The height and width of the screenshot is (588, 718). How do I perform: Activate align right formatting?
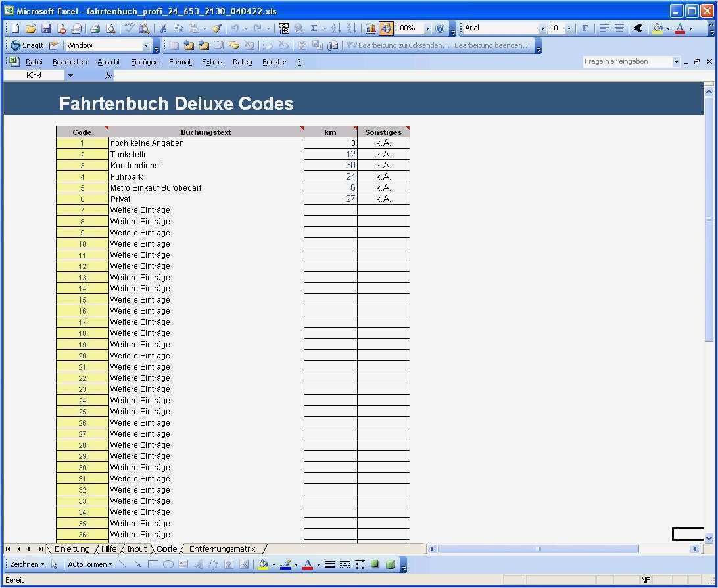click(x=618, y=28)
